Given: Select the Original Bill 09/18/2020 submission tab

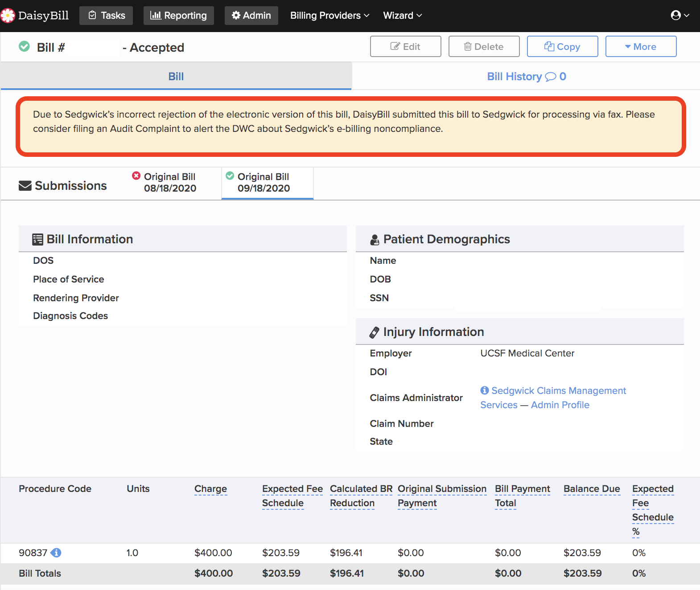Looking at the screenshot, I should pyautogui.click(x=267, y=183).
